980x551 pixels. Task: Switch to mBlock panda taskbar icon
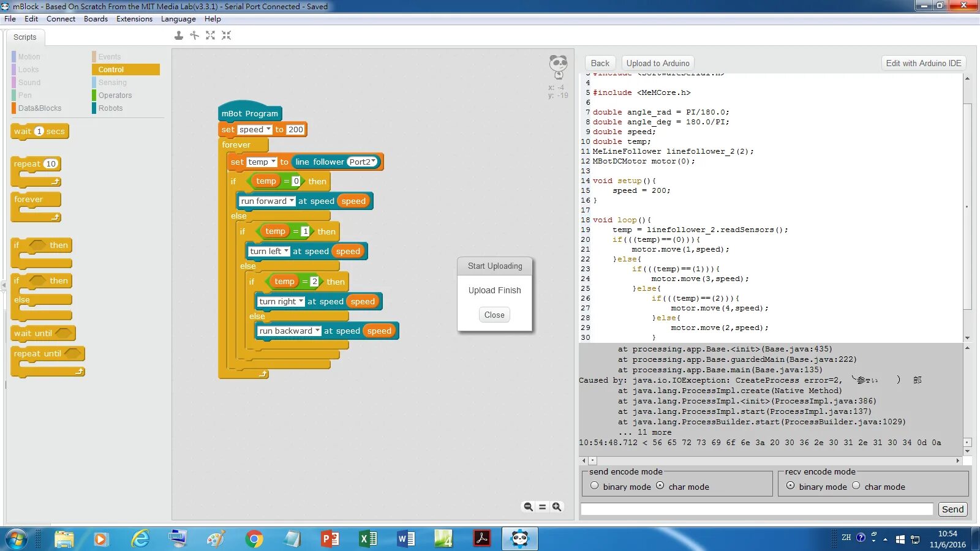click(x=520, y=539)
